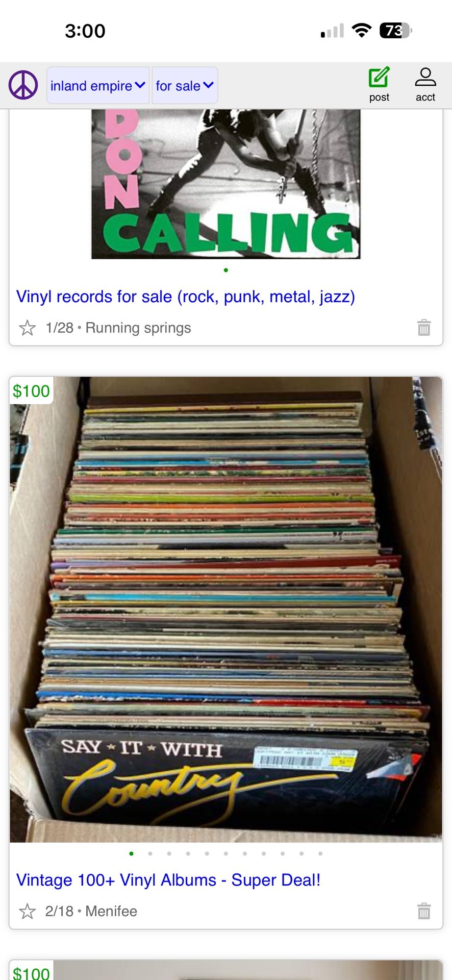View the box of vinyl records photo
The image size is (452, 980).
[x=226, y=609]
